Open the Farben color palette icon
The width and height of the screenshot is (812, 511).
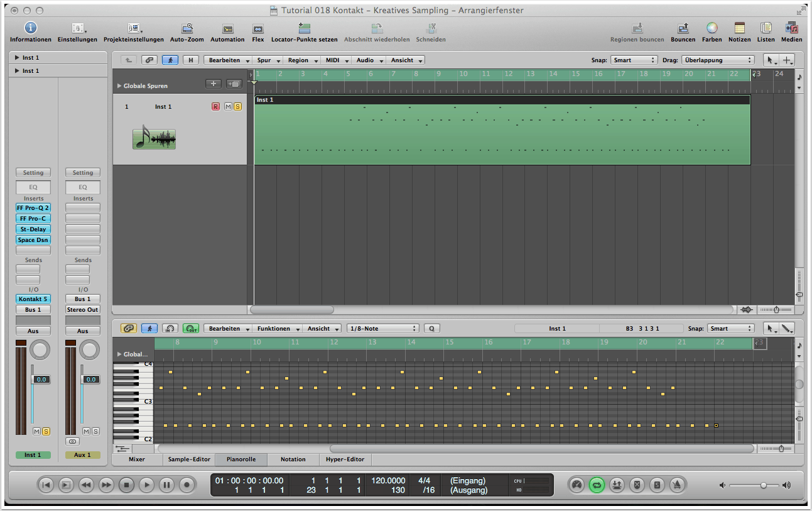712,29
